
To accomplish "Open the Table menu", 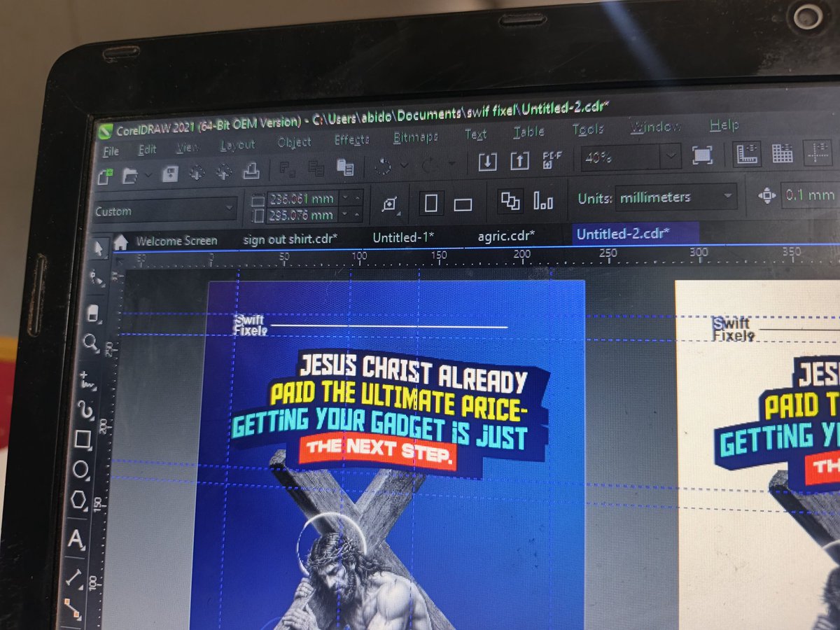I will tap(528, 132).
